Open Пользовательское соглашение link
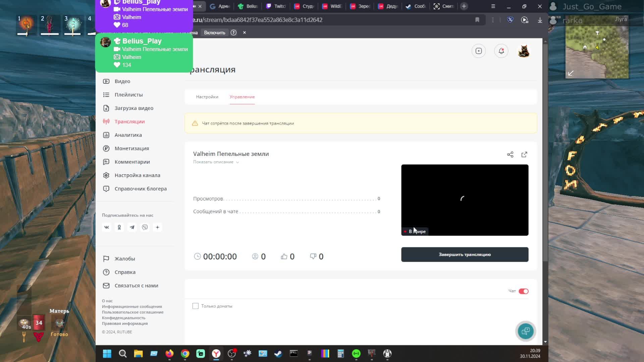 (133, 312)
